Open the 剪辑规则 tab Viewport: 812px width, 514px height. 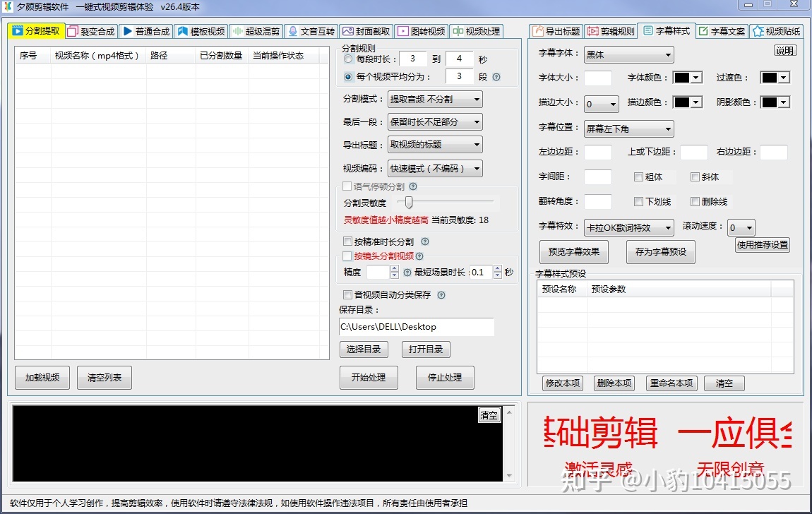tap(611, 32)
